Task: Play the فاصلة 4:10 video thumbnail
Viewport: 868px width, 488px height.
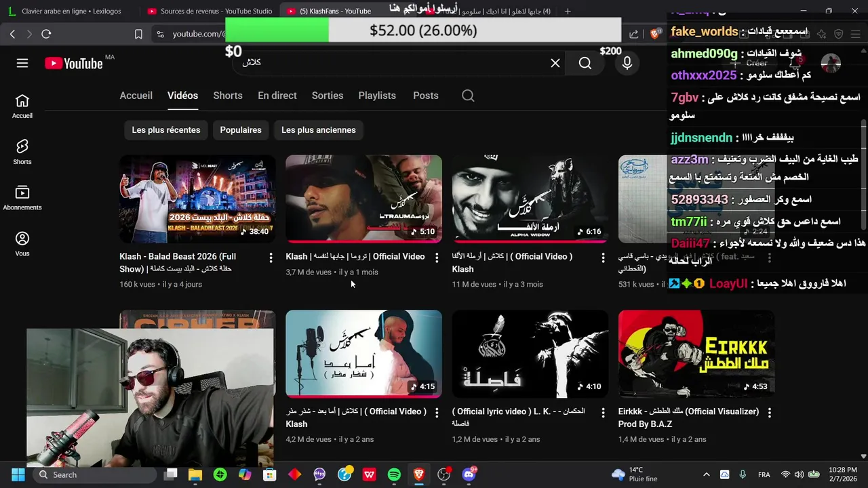Action: click(x=530, y=354)
